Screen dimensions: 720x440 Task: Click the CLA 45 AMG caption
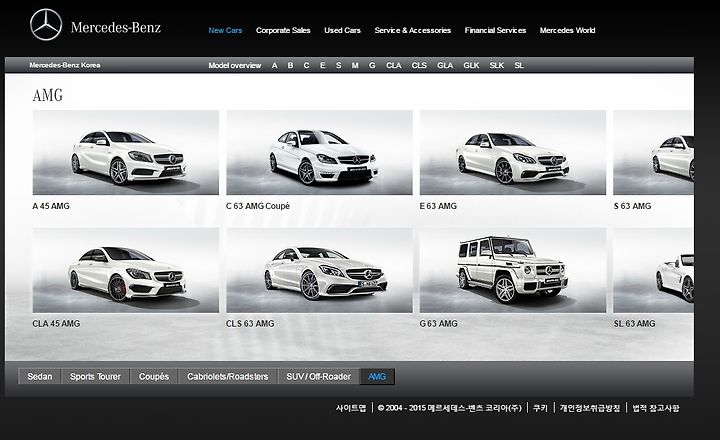56,324
